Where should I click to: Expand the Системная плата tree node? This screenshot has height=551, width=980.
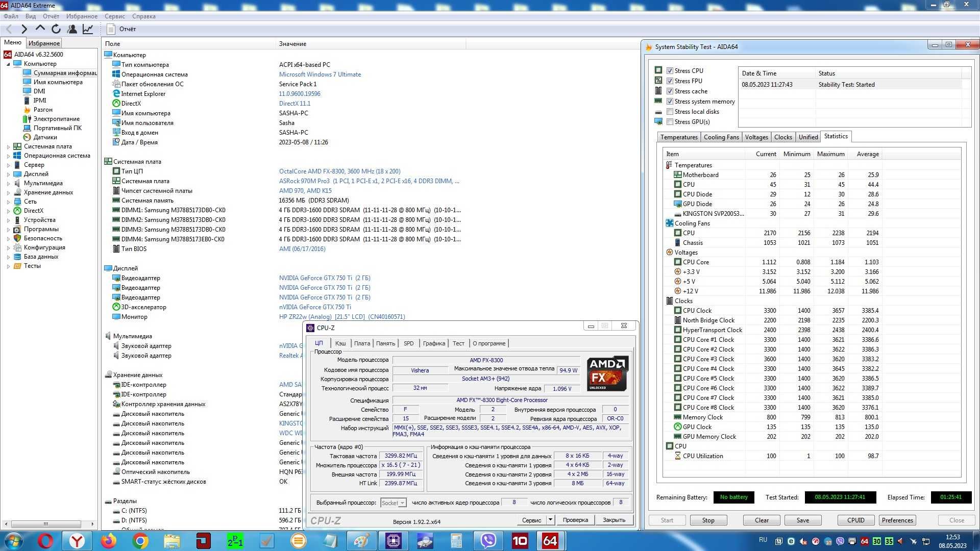pos(8,146)
